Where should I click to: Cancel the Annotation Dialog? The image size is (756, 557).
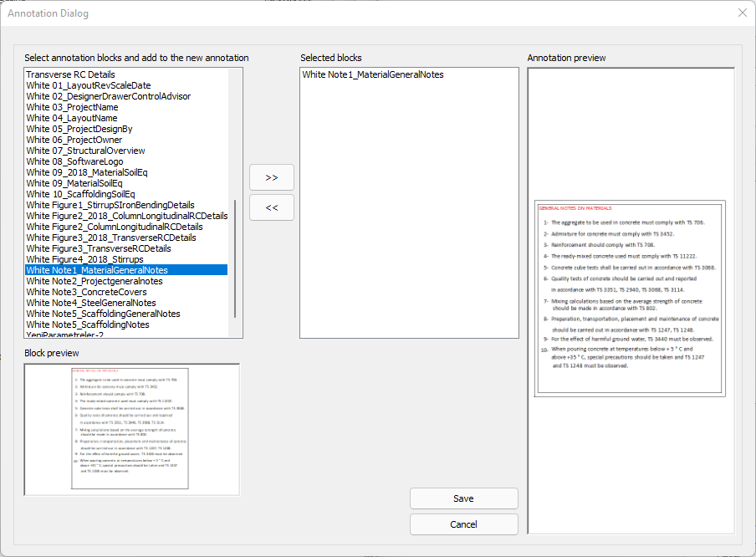[x=464, y=524]
